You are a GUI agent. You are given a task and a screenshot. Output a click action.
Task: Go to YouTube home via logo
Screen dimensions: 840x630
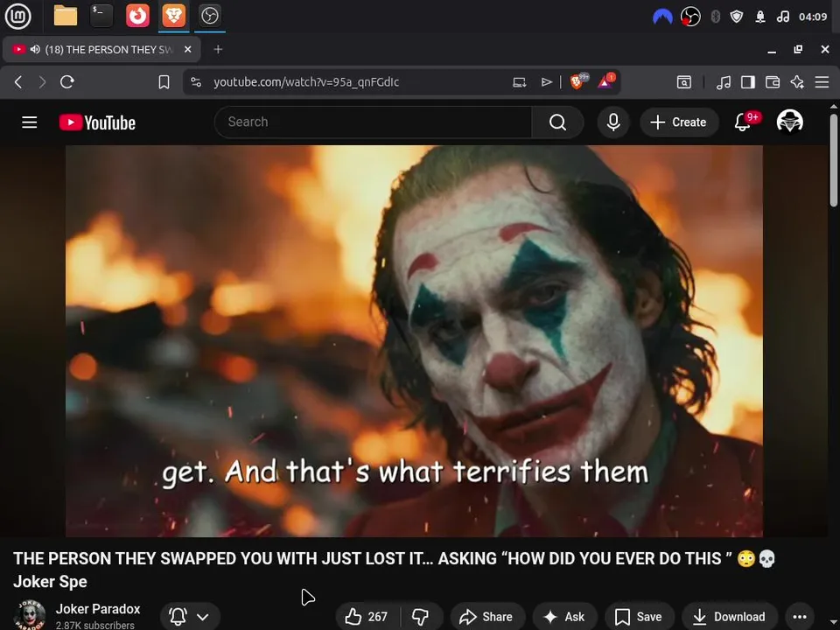(x=97, y=122)
